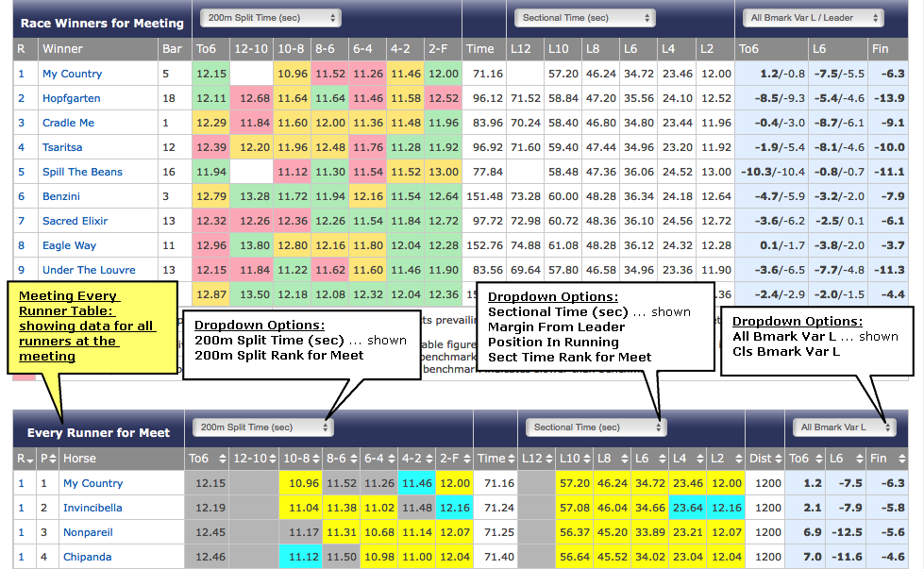Open Race Winners 200m Split Time dropdown
Image resolution: width=924 pixels, height=569 pixels.
point(269,18)
